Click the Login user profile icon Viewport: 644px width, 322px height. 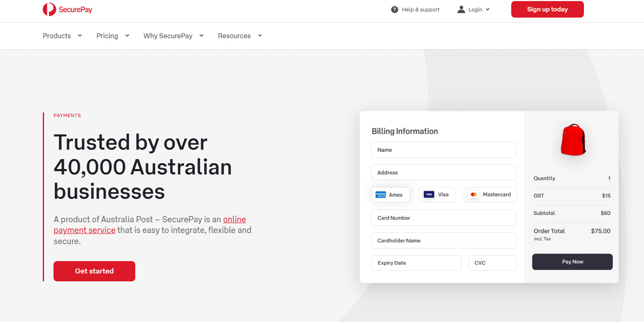pos(461,9)
